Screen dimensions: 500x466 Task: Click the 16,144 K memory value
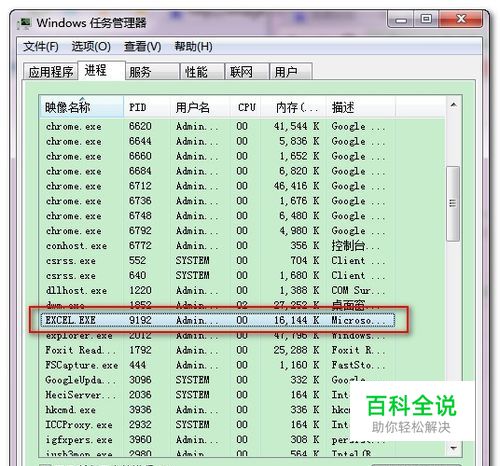click(x=296, y=320)
